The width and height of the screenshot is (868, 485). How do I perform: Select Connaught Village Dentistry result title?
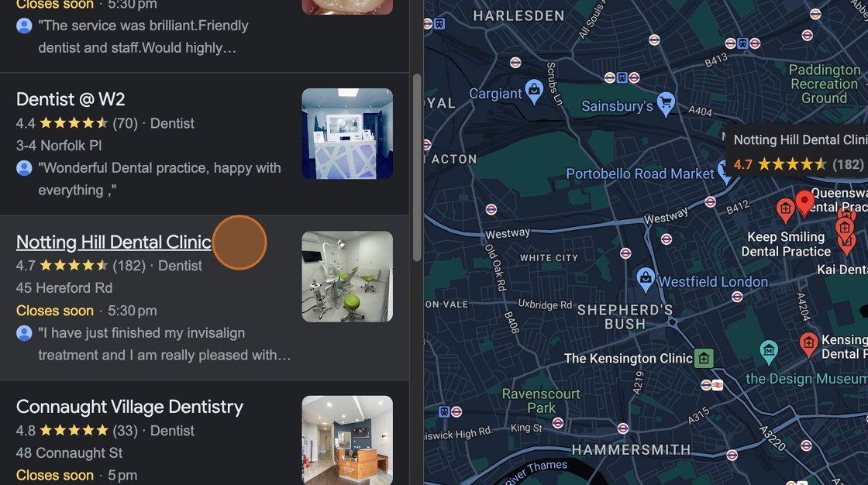129,407
